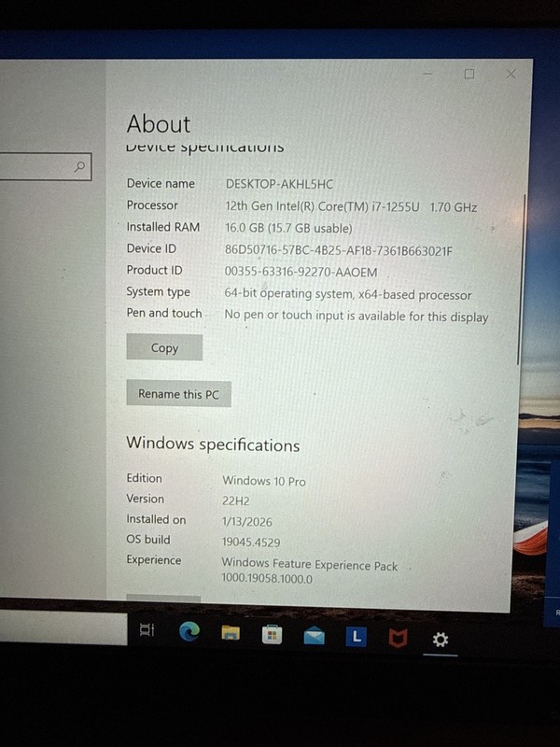Click the taskbar search box
This screenshot has width=560, height=747.
click(x=63, y=627)
